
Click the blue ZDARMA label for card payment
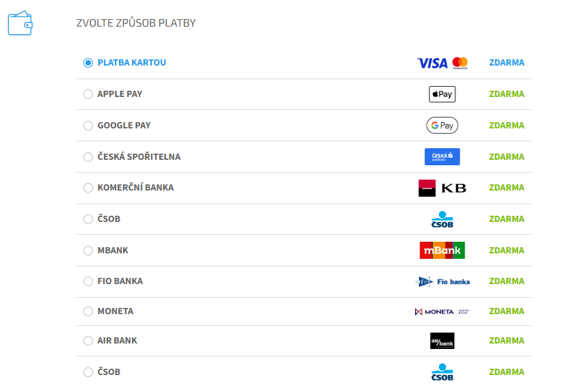click(x=507, y=63)
